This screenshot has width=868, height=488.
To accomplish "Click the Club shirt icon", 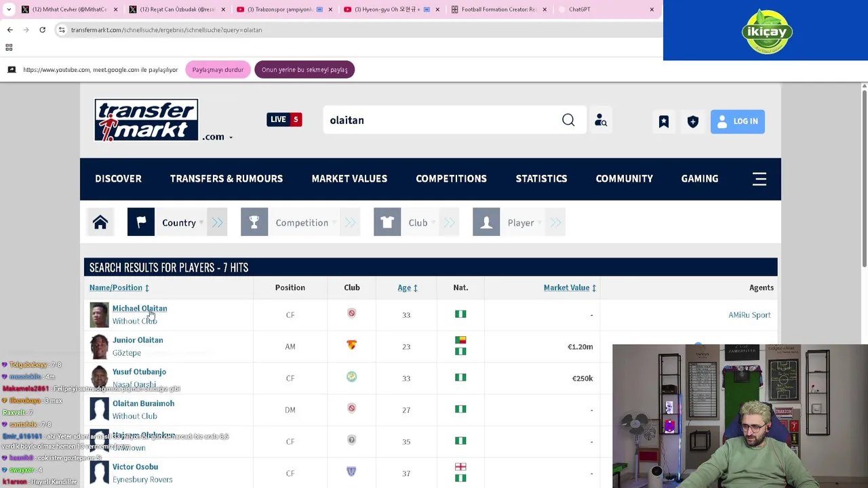I will [387, 222].
